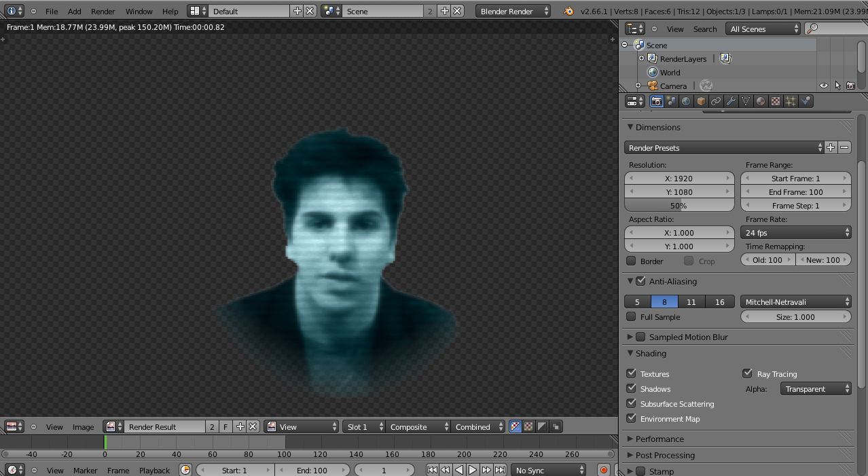Click the 50% resolution percentage slider

coord(679,206)
